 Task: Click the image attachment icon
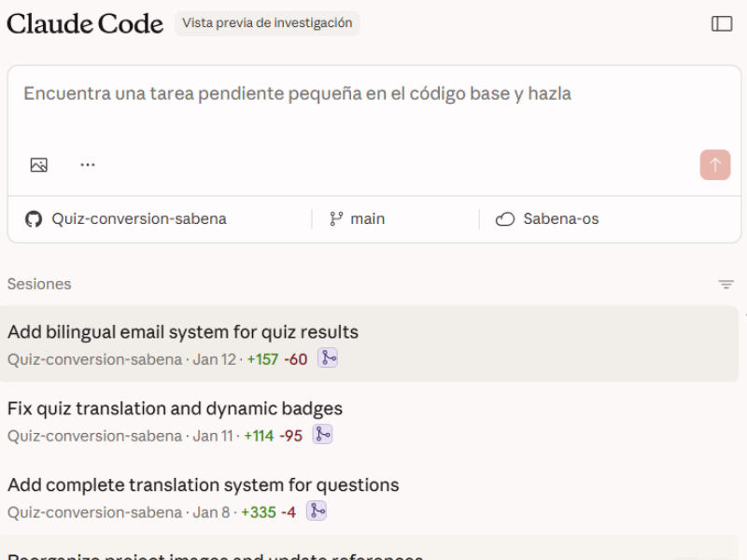point(38,165)
